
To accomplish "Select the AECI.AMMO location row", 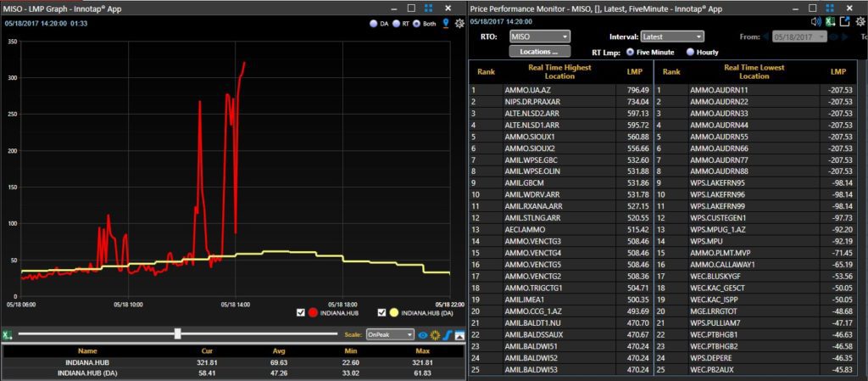I will click(x=561, y=229).
